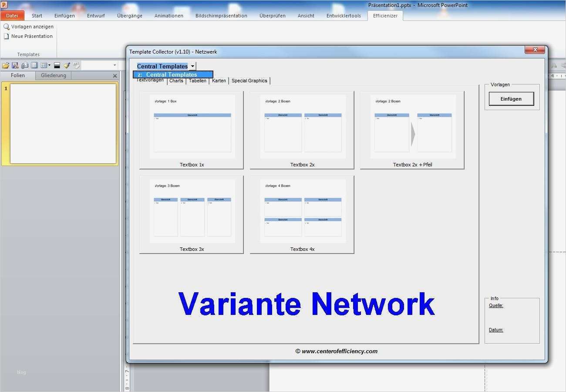
Task: Choose the Textbox 4x template thumbnail
Action: click(x=302, y=214)
